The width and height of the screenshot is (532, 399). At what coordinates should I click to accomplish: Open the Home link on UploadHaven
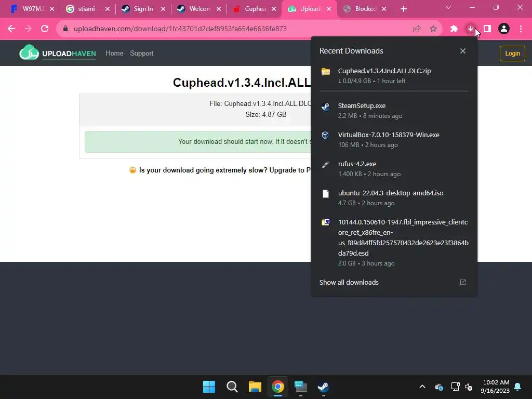(114, 54)
